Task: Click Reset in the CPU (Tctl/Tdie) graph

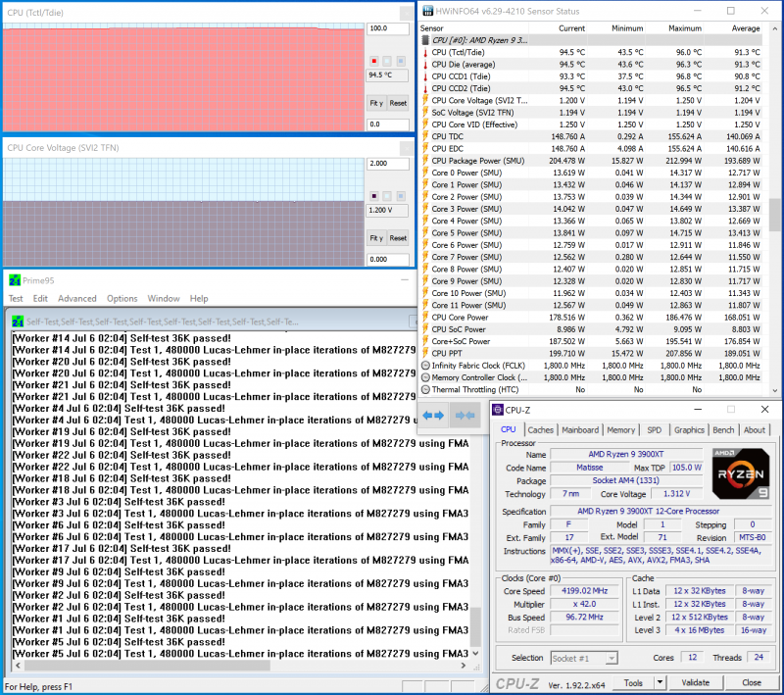Action: point(398,103)
